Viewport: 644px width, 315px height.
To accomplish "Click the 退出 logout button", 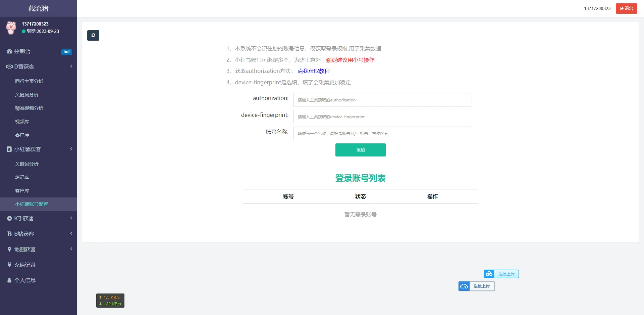I will [626, 8].
